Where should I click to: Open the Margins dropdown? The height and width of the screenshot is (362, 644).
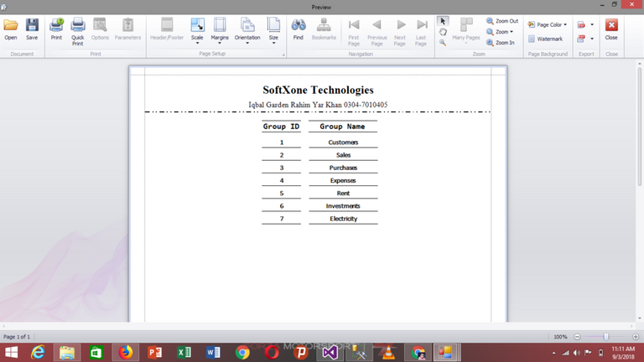coord(220,30)
